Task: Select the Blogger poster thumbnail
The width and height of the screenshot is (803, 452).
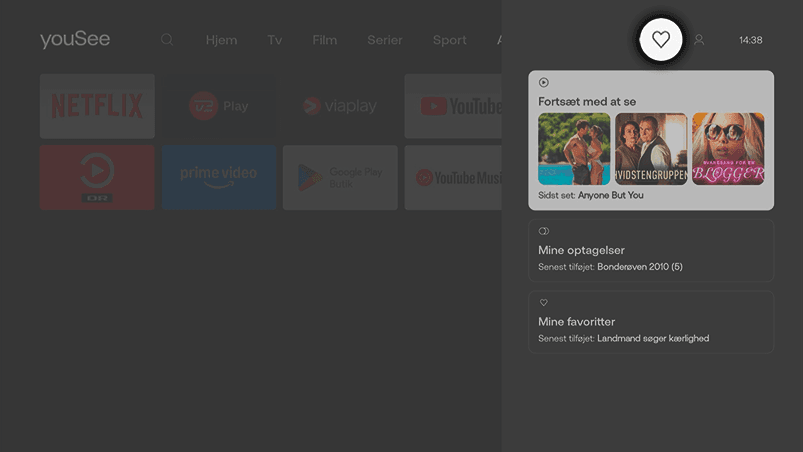Action: click(x=728, y=149)
